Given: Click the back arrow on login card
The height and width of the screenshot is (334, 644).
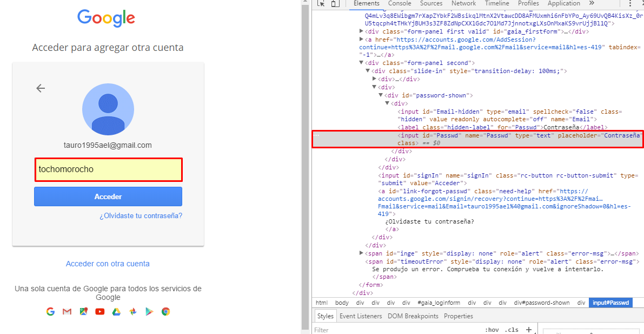Looking at the screenshot, I should pos(40,88).
